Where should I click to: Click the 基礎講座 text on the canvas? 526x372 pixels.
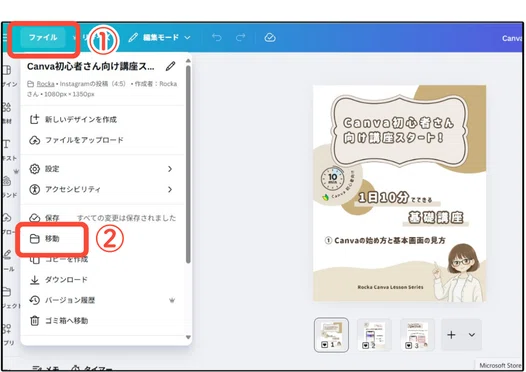(x=436, y=217)
